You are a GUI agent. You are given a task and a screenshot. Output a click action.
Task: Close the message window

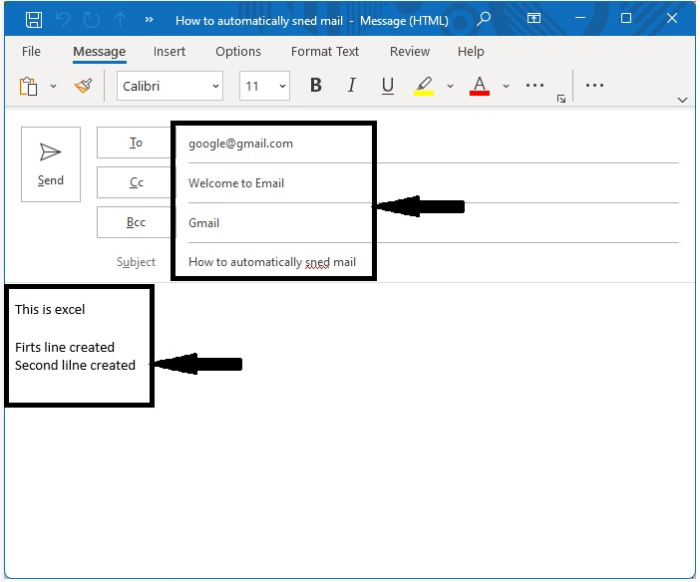(672, 18)
